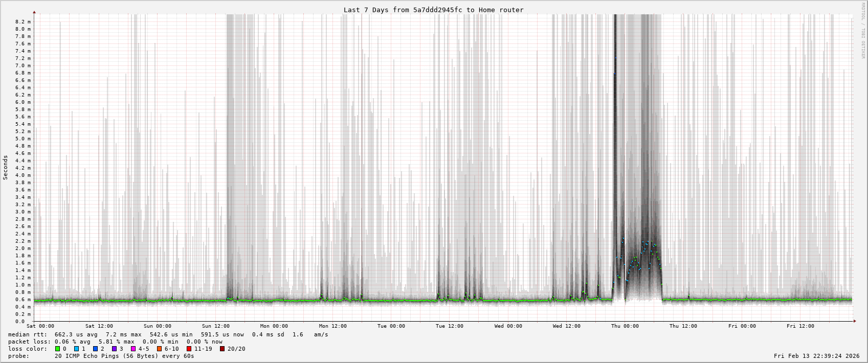Select the blue loss swatch labeled 2
This screenshot has width=868, height=363.
(x=95, y=349)
